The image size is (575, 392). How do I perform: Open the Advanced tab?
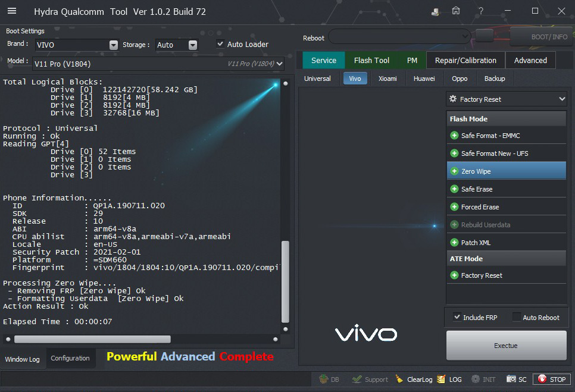coord(530,60)
